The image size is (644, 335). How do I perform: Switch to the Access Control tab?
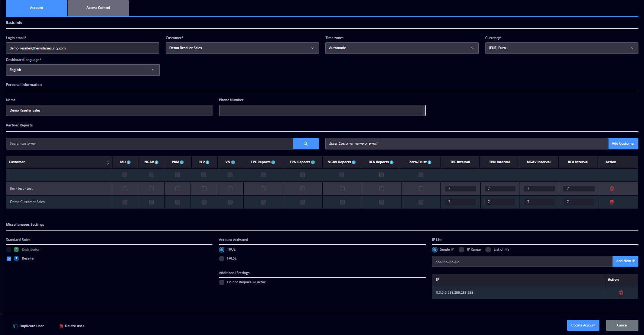coord(98,8)
